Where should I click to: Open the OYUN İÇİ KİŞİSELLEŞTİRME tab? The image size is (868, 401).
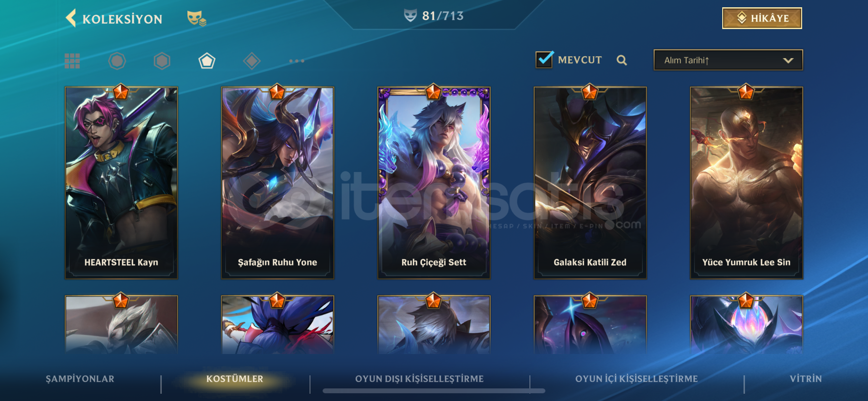coord(636,379)
